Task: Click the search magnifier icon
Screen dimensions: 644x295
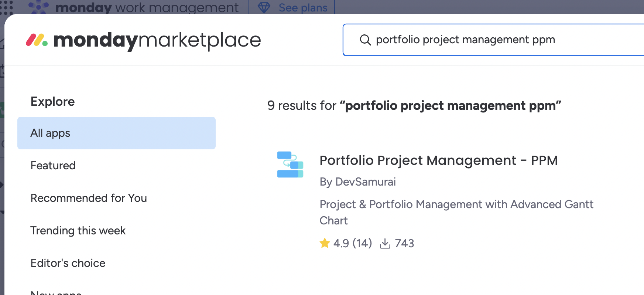Action: coord(365,40)
